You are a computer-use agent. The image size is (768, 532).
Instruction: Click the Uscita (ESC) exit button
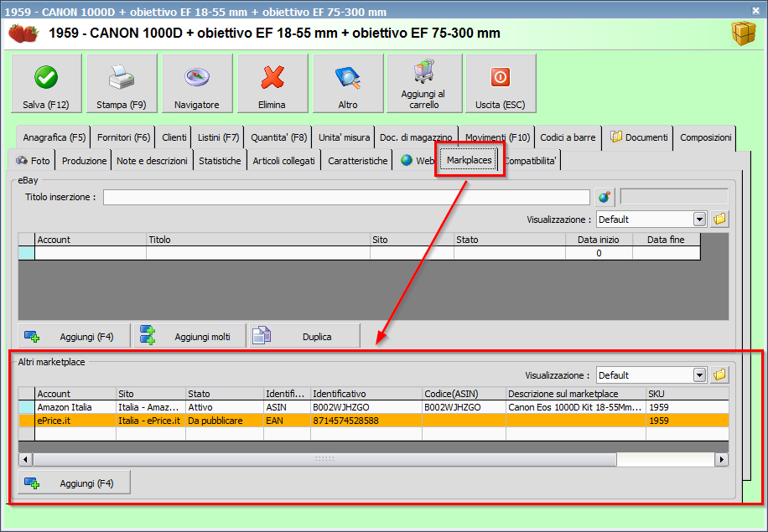(x=501, y=84)
